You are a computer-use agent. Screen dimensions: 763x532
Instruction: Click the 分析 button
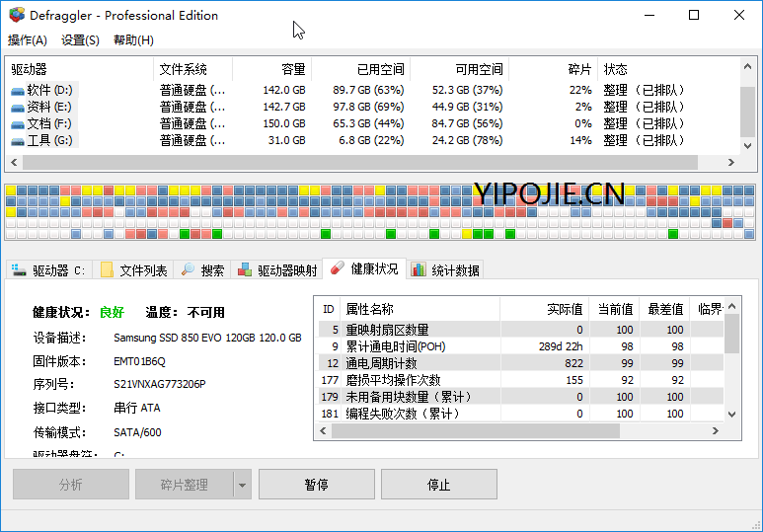point(70,485)
